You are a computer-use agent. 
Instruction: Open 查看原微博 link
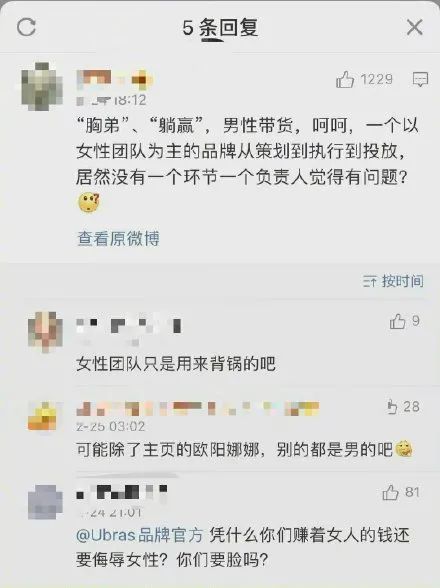pyautogui.click(x=118, y=238)
